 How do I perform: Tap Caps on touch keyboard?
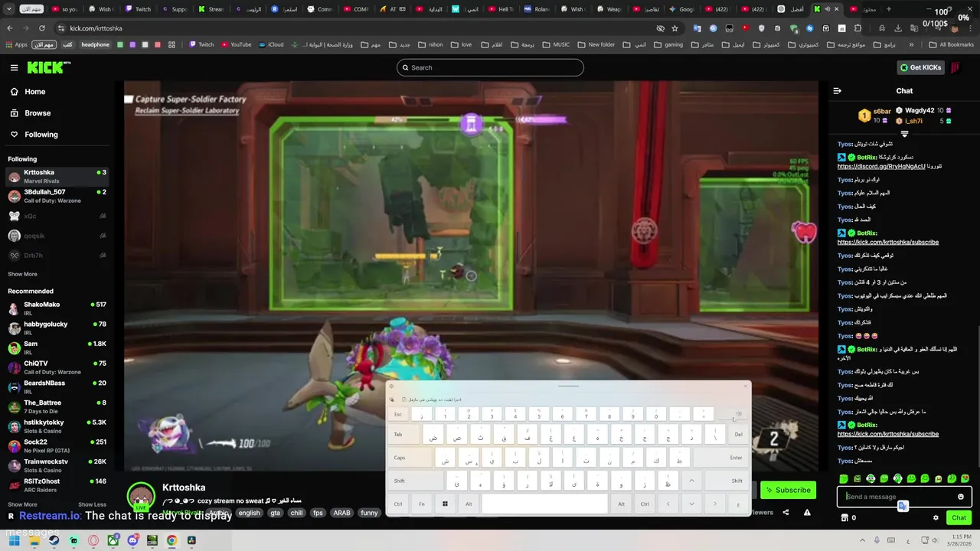pos(410,458)
